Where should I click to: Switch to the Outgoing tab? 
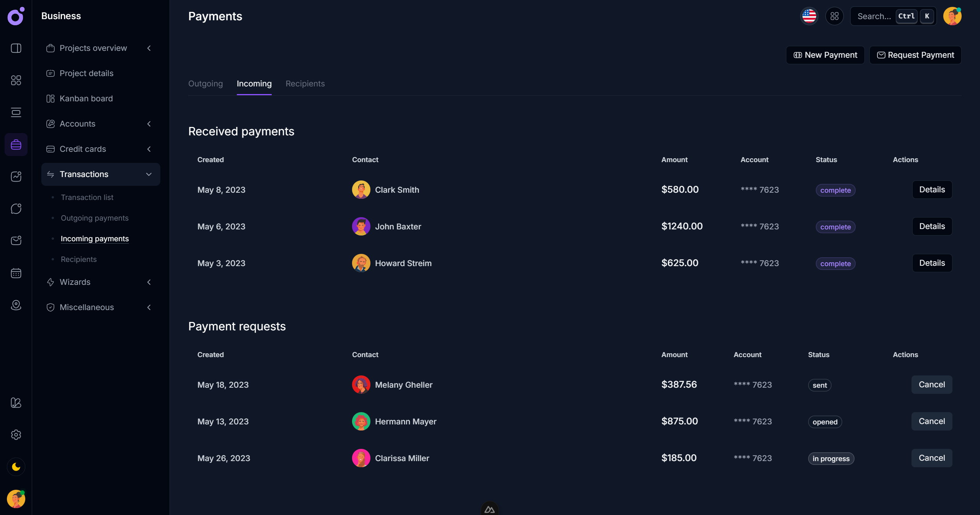pyautogui.click(x=205, y=84)
